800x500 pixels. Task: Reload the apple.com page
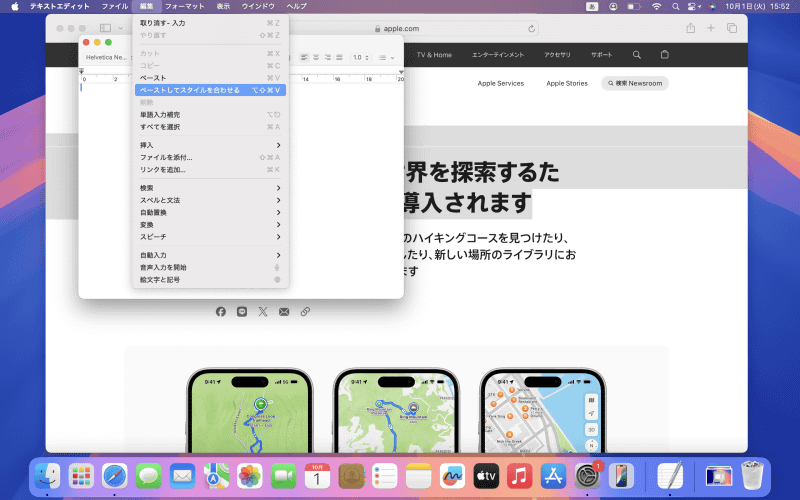click(x=531, y=29)
